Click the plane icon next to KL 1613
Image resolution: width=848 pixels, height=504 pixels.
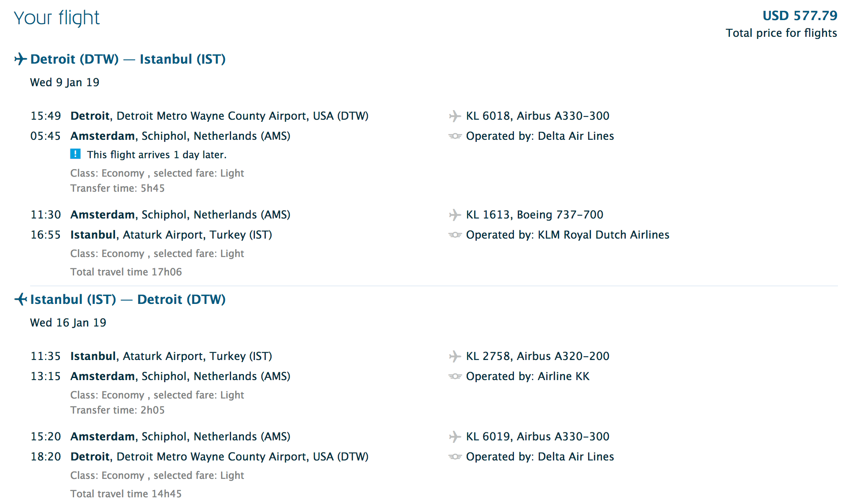tap(455, 215)
